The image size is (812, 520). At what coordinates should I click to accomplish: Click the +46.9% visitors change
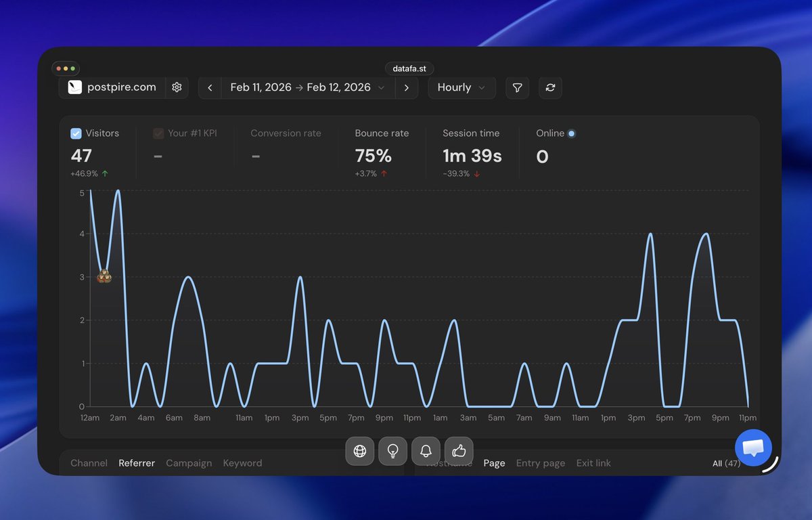(89, 174)
